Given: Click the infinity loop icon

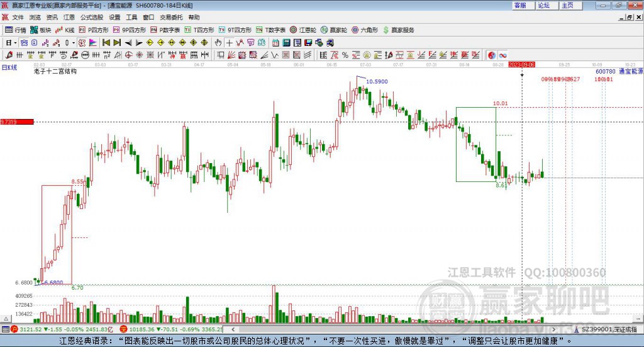Looking at the screenshot, I should click(x=502, y=55).
